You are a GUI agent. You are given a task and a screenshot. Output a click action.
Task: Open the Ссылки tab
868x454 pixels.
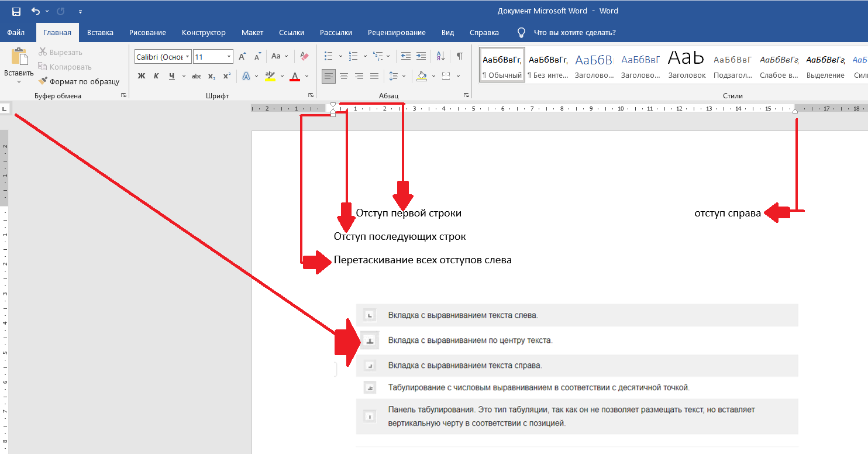click(x=291, y=33)
